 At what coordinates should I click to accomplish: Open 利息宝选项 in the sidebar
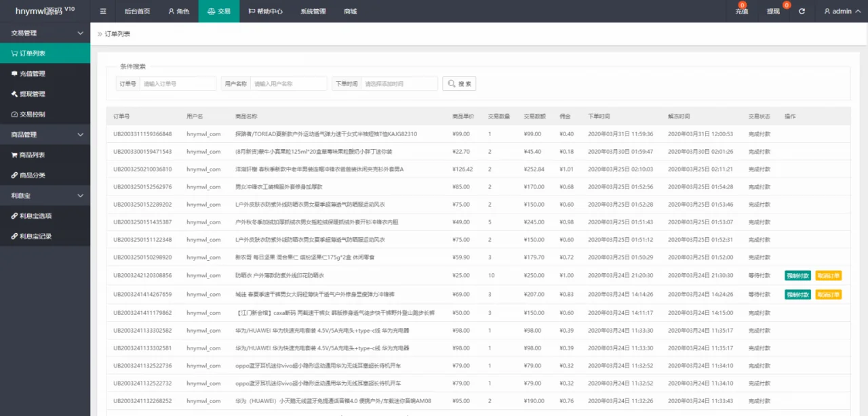click(x=35, y=216)
